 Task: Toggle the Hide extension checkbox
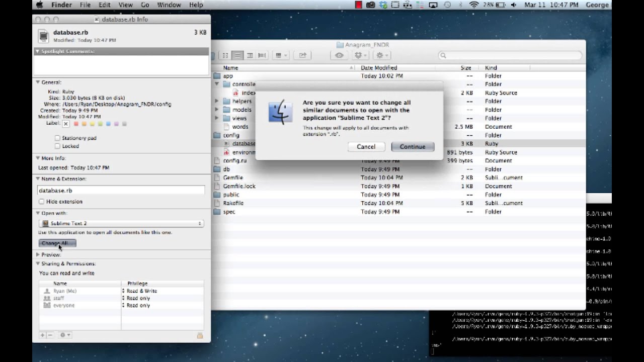(42, 202)
